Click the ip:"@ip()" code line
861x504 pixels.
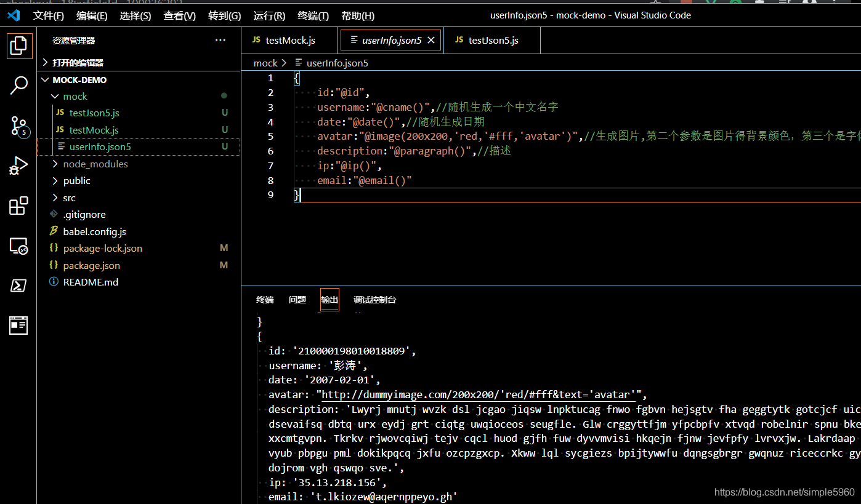349,166
